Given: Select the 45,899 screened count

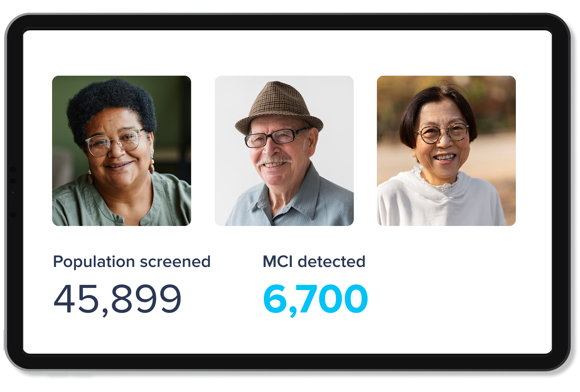Looking at the screenshot, I should coord(117,299).
